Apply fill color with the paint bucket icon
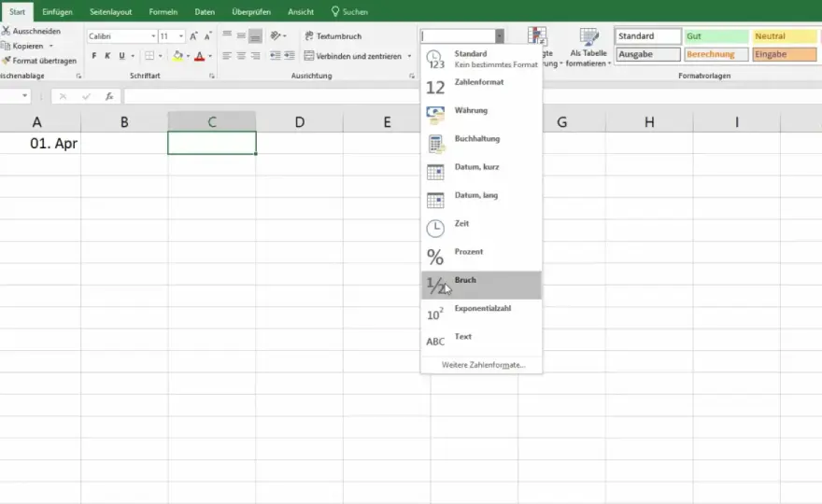 tap(178, 56)
